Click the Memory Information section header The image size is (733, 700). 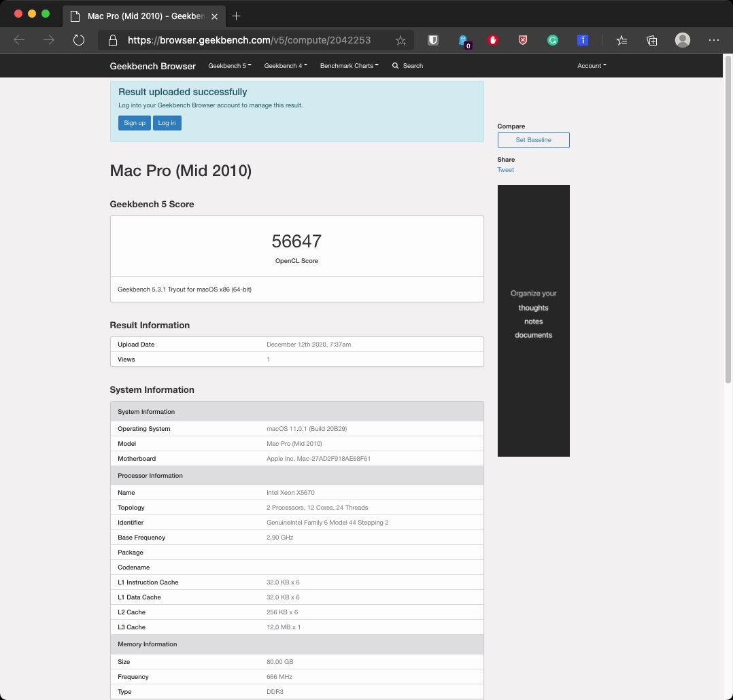(297, 644)
